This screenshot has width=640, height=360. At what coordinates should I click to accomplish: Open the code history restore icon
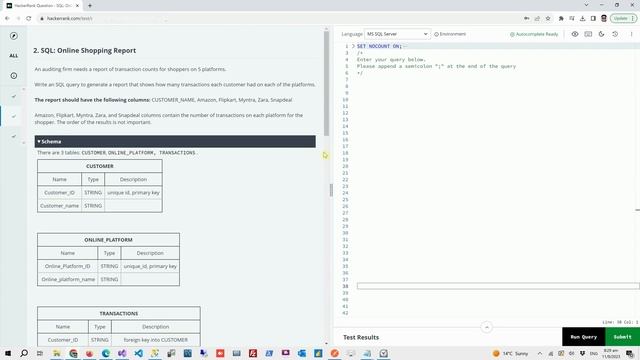click(615, 34)
